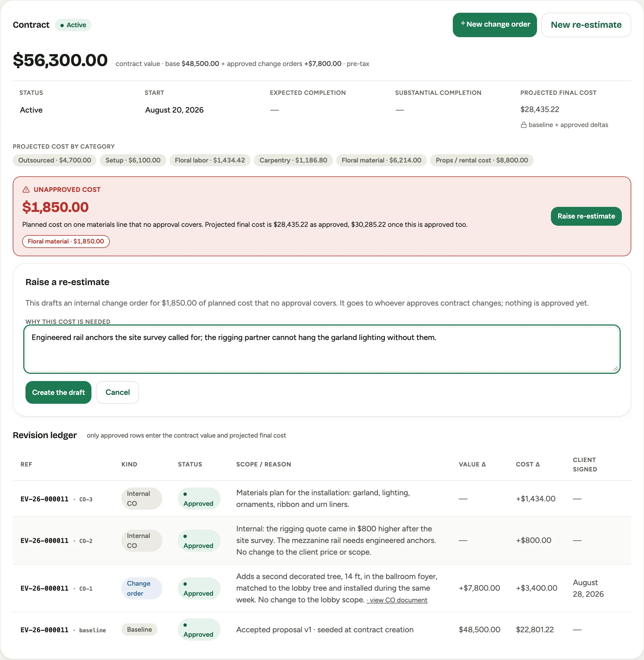Click the COST Δ column header
This screenshot has height=660, width=644.
(528, 464)
